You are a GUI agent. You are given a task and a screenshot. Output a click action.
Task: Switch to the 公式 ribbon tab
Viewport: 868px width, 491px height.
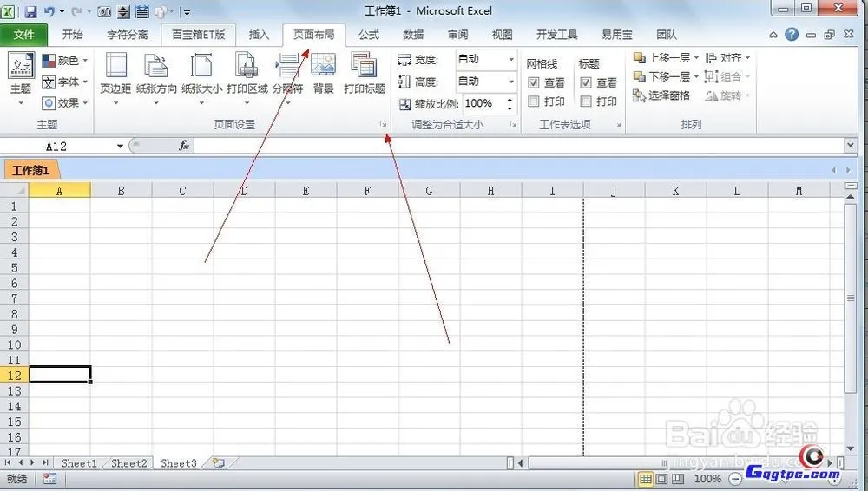click(x=369, y=35)
